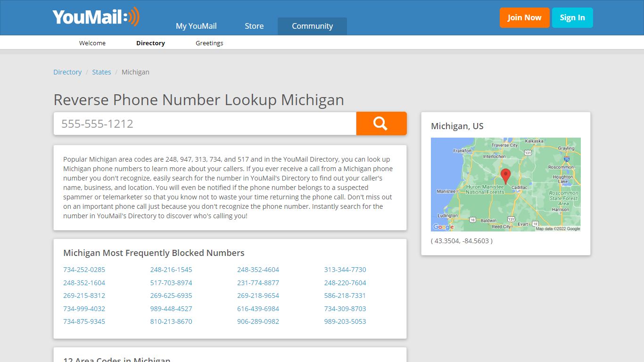
Task: Open blocked number 734-252-0285
Action: point(84,270)
